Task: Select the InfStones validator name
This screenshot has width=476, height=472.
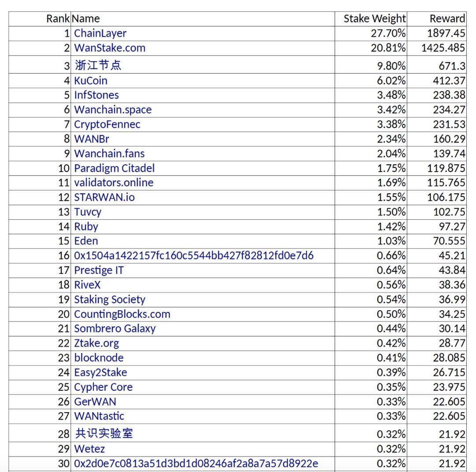Action: tap(96, 95)
